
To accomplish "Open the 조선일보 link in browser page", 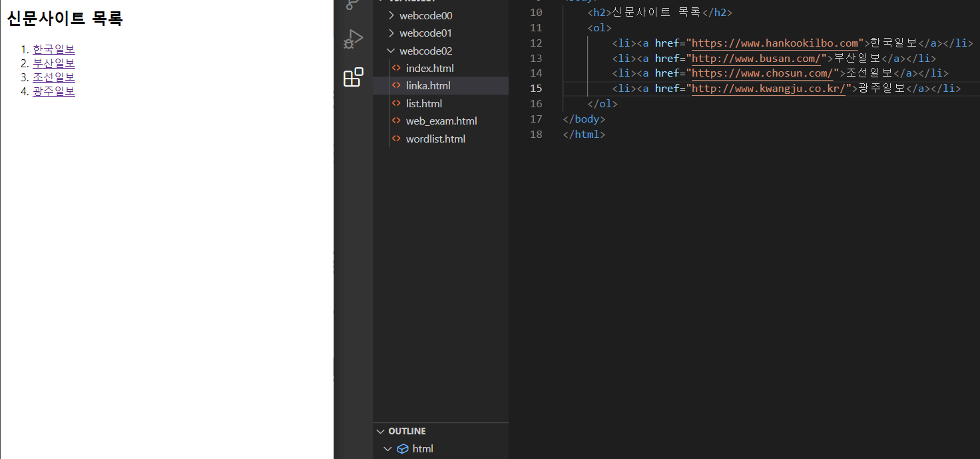I will point(54,77).
